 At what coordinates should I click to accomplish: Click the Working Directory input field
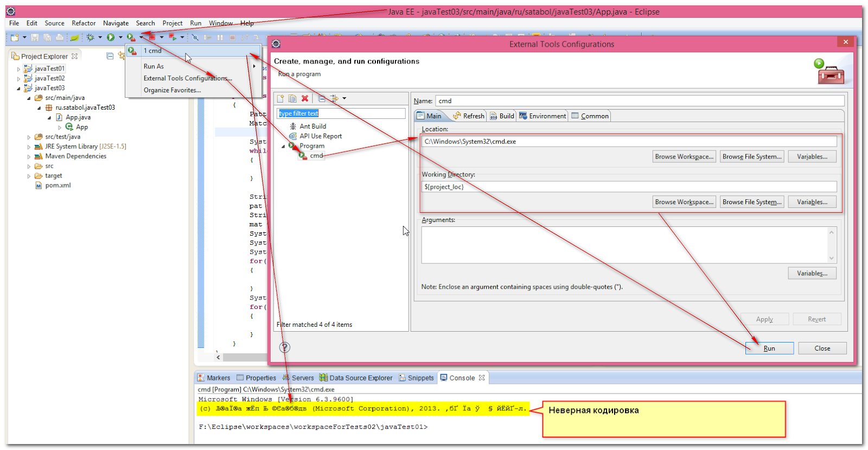pyautogui.click(x=629, y=187)
